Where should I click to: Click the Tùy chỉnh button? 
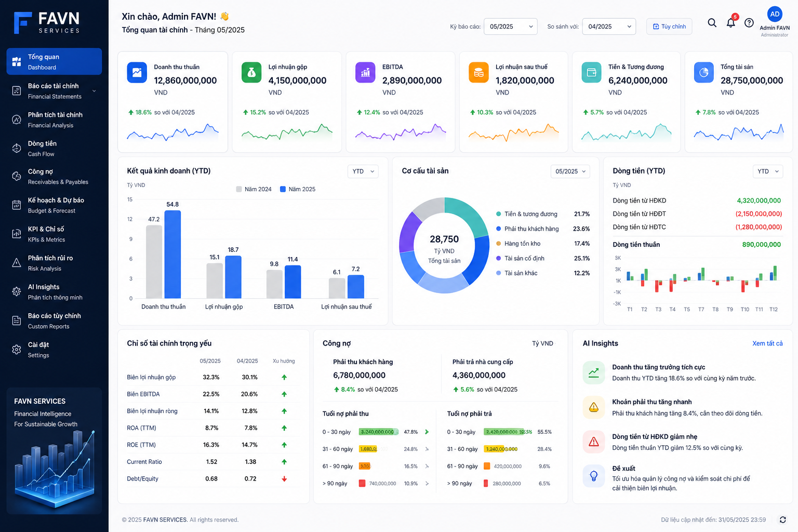[x=669, y=26]
